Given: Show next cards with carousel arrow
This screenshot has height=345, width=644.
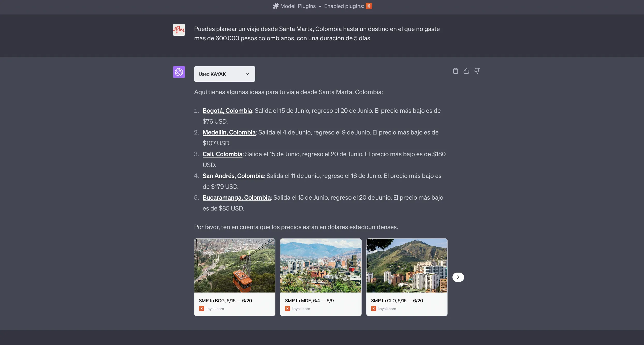Looking at the screenshot, I should point(458,277).
